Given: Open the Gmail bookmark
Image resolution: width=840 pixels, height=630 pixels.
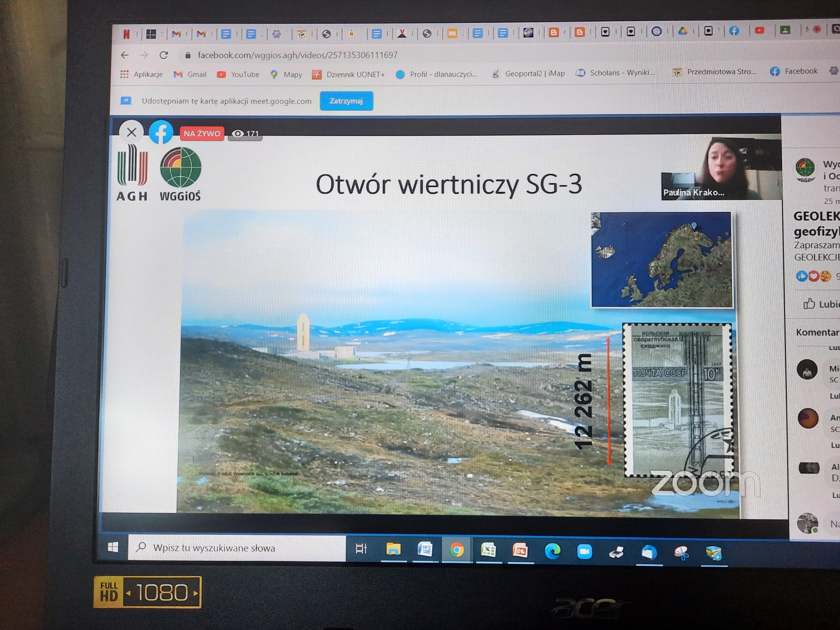Looking at the screenshot, I should click(190, 74).
